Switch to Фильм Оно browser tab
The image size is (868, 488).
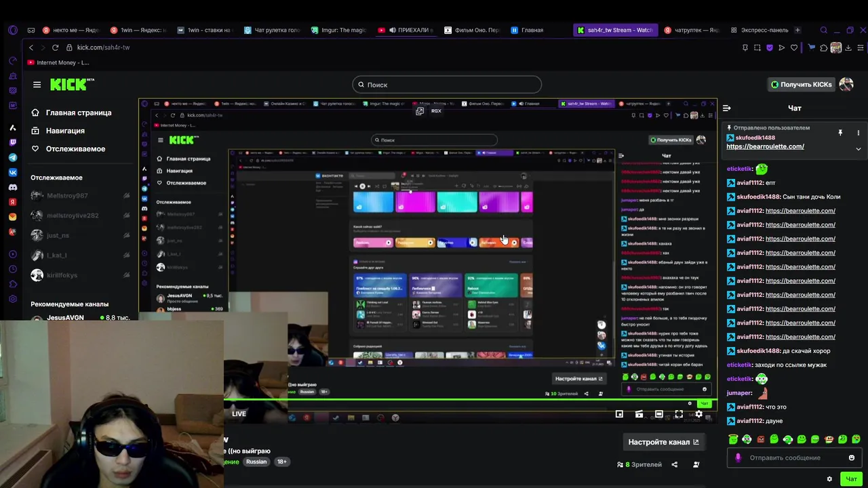(473, 30)
